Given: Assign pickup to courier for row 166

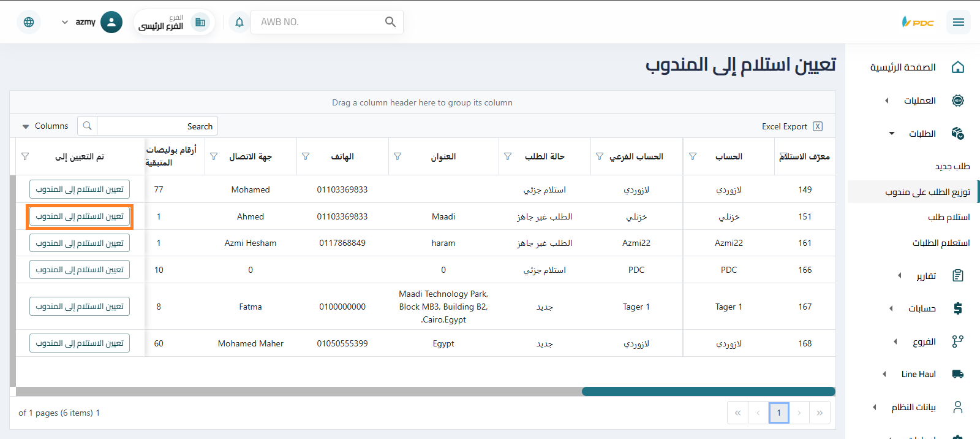Looking at the screenshot, I should 80,270.
